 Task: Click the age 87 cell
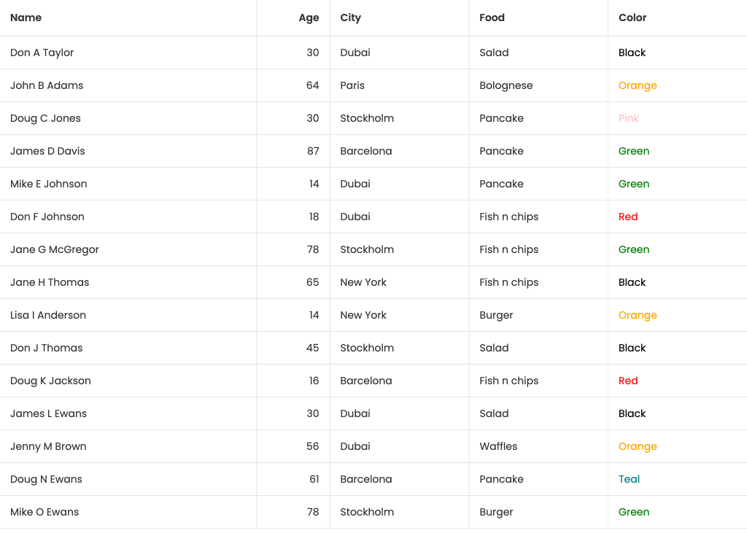312,151
